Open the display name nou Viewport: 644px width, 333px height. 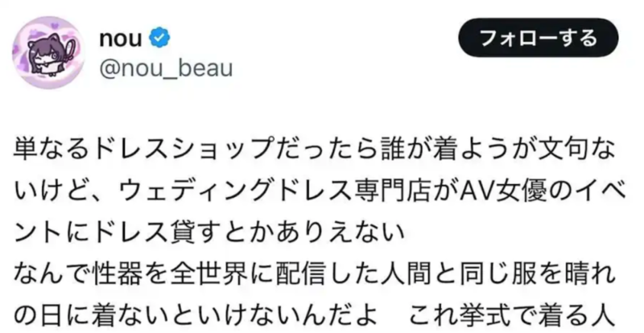120,38
